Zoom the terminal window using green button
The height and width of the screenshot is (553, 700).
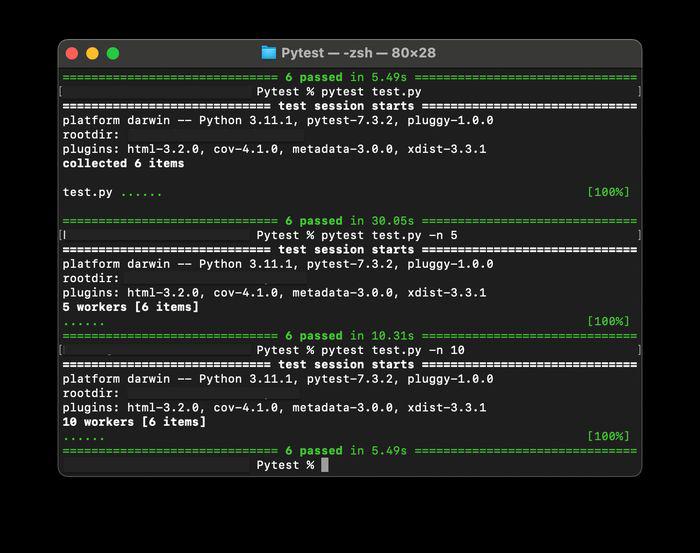coord(113,54)
